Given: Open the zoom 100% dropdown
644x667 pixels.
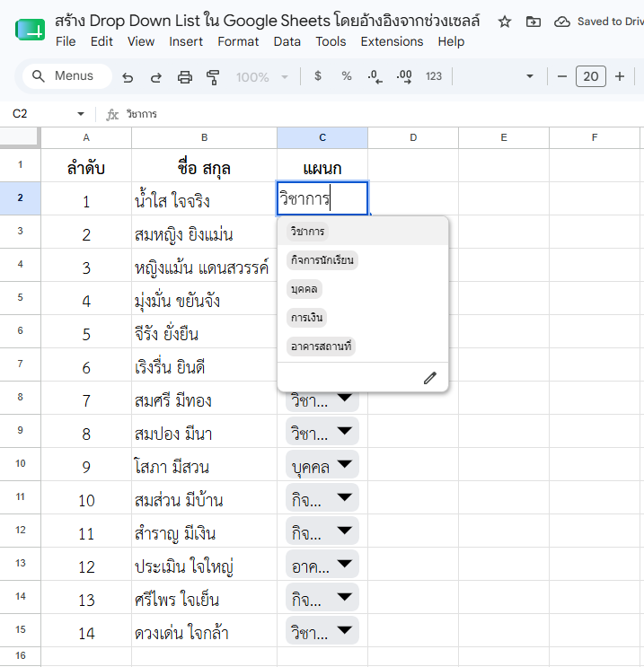Looking at the screenshot, I should (262, 77).
